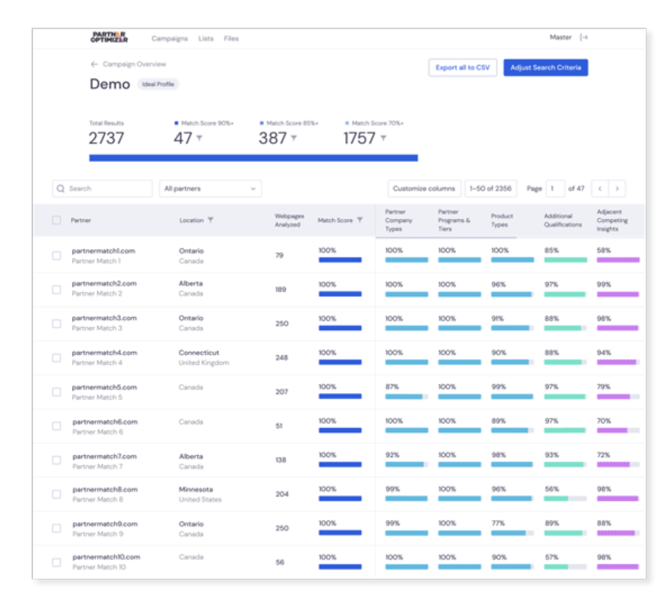Click the Adjacent Competing Insights header

612,220
